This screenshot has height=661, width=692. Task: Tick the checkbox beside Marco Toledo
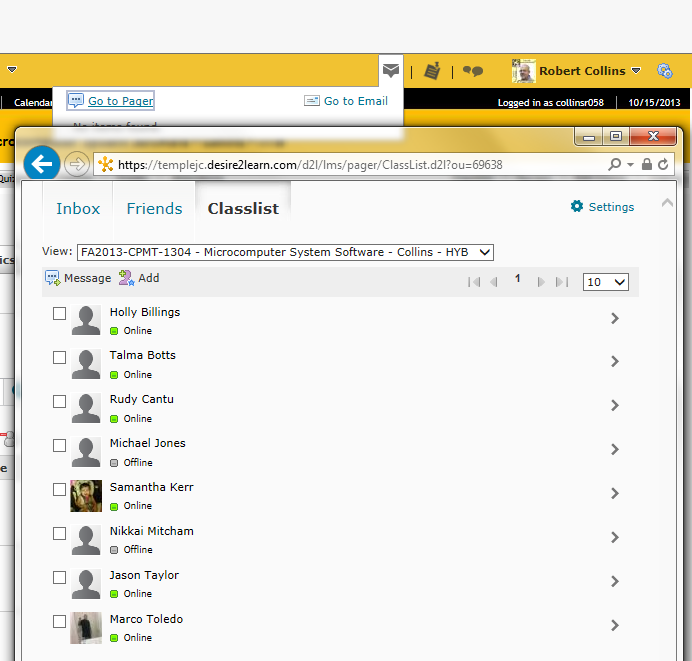coord(60,621)
